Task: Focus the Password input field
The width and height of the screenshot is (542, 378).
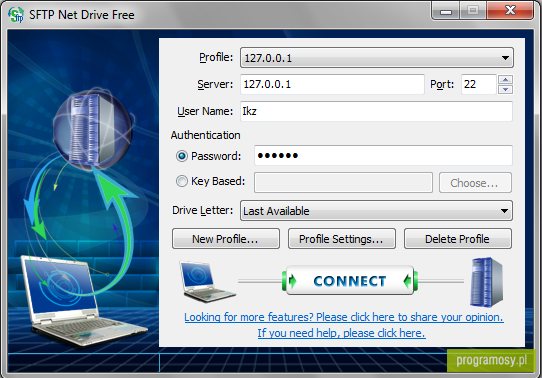Action: coord(383,155)
